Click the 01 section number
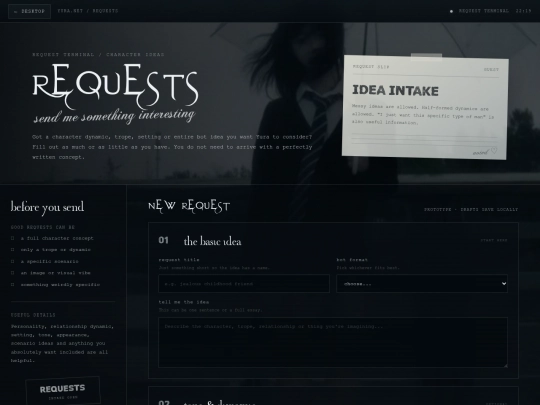Screen dimensions: 540x405 (x=164, y=240)
